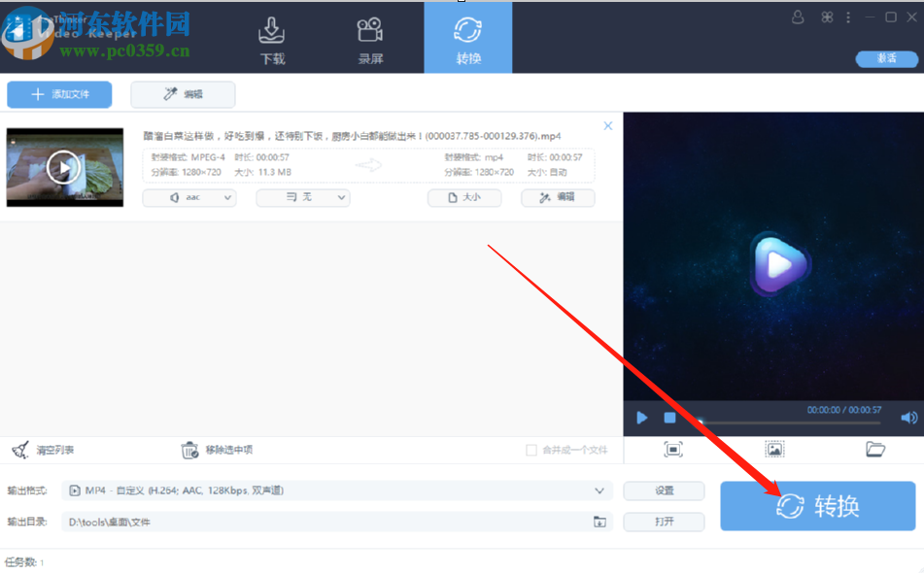
Task: Open the three-dot menu in title bar
Action: 848,17
